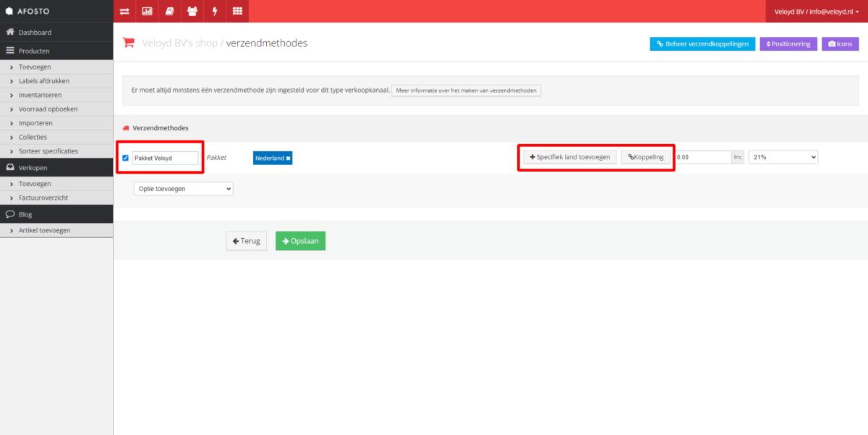Open Voorraad opboeken
Image resolution: width=868 pixels, height=435 pixels.
tap(56, 109)
